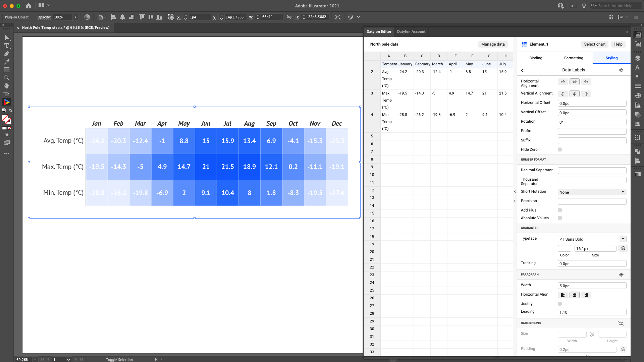Select the Hand tool

[7, 86]
